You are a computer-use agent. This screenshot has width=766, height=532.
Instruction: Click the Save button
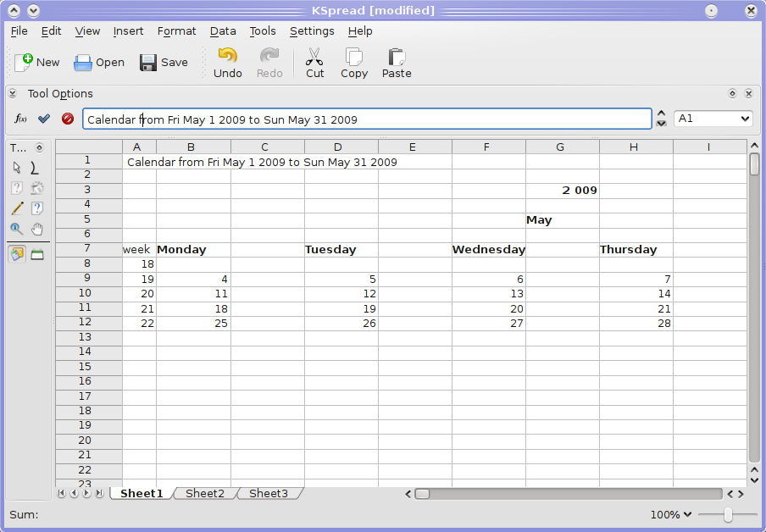pyautogui.click(x=164, y=63)
